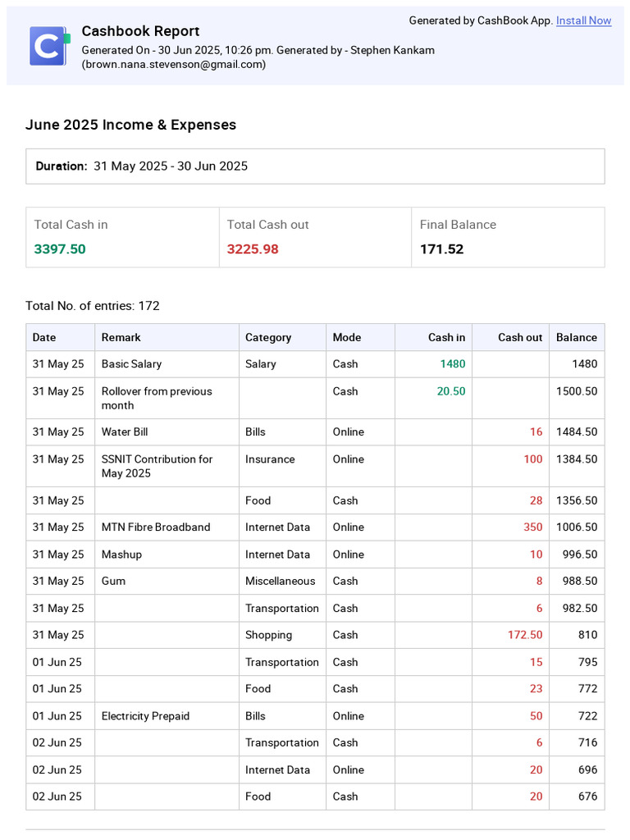This screenshot has width=630, height=840.
Task: Click Rollover from previous month remark
Action: click(x=157, y=398)
